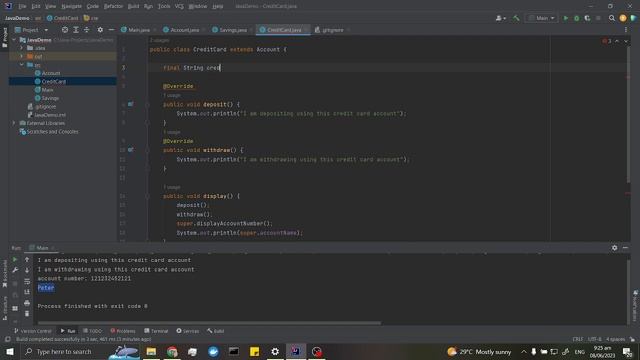Click the Build project hammer icon
This screenshot has height=360, width=640.
pos(516,18)
